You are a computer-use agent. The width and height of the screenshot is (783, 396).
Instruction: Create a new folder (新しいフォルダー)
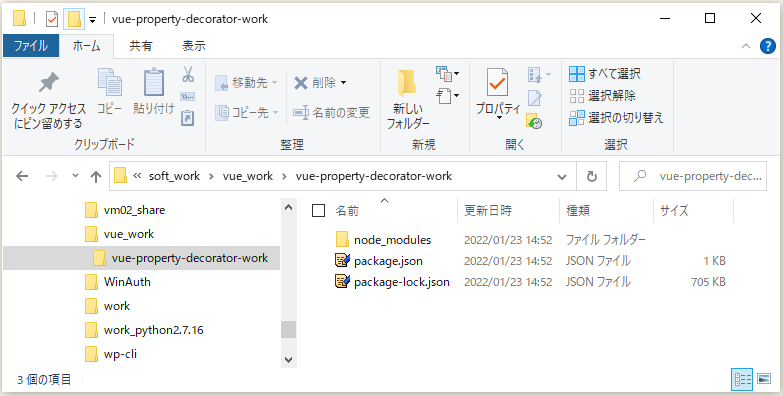coord(408,98)
